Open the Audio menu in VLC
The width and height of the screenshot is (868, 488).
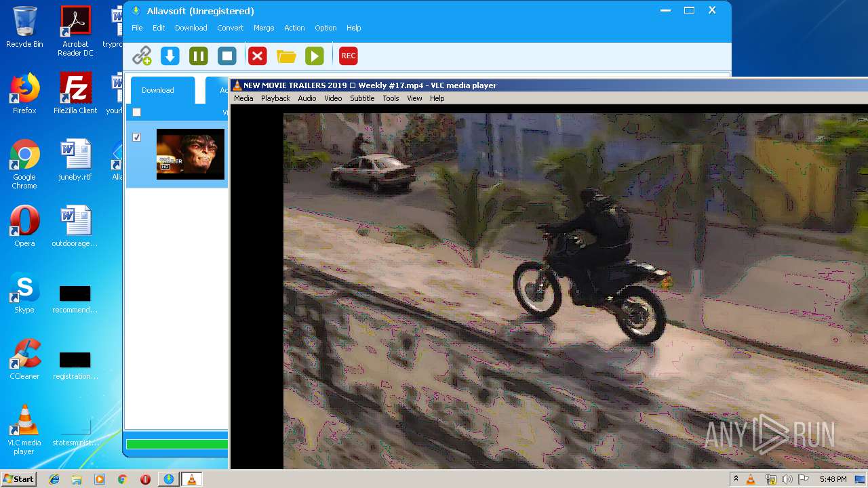click(x=307, y=98)
